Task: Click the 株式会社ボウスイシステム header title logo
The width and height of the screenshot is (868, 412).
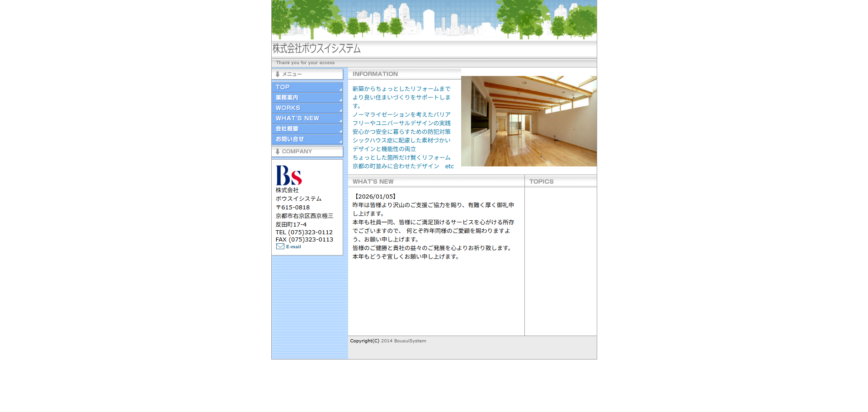Action: (316, 48)
